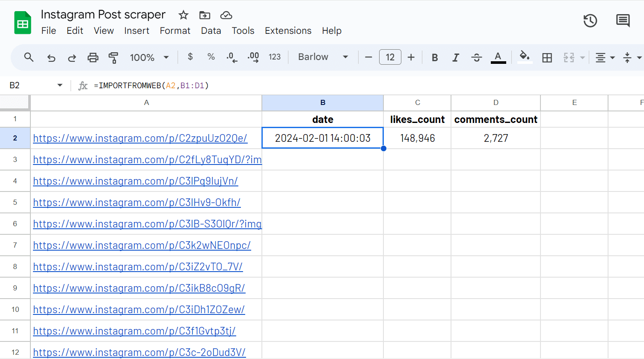The width and height of the screenshot is (644, 359).
Task: Open the C2zpuUzO2Qe Instagram post link
Action: (140, 138)
